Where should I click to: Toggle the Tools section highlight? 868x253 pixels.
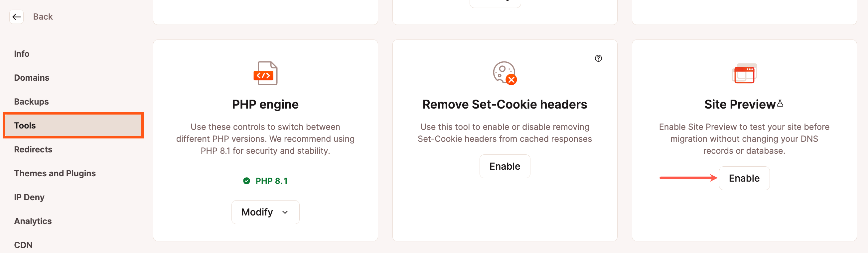[x=73, y=125]
